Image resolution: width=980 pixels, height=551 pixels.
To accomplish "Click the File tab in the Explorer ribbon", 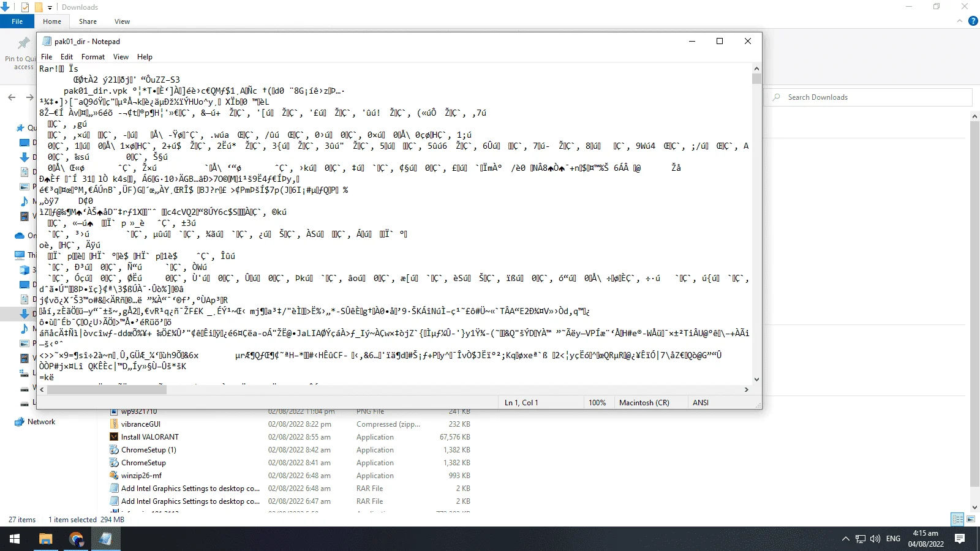I will (17, 21).
